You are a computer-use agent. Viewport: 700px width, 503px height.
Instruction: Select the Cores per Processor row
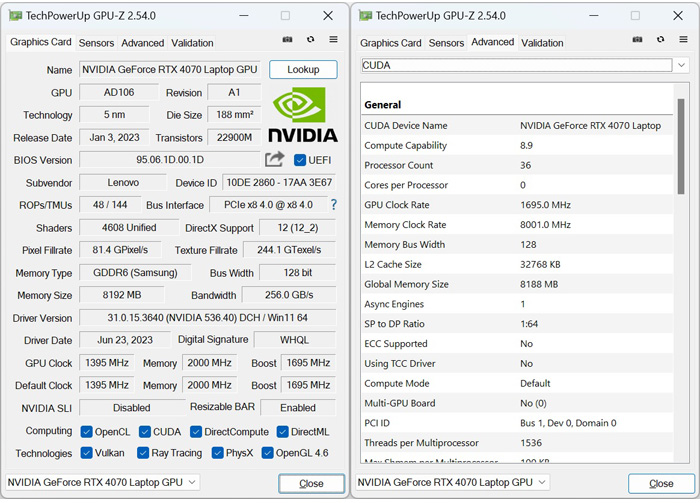(518, 185)
